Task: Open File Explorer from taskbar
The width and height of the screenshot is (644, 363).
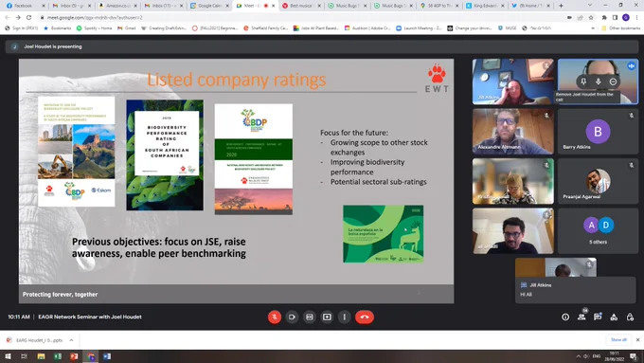Action: click(41, 356)
